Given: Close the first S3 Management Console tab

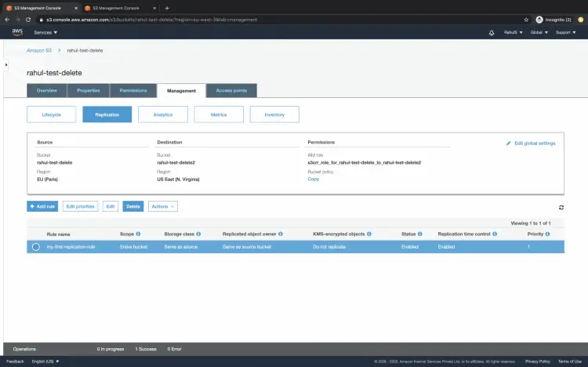Looking at the screenshot, I should click(x=76, y=8).
